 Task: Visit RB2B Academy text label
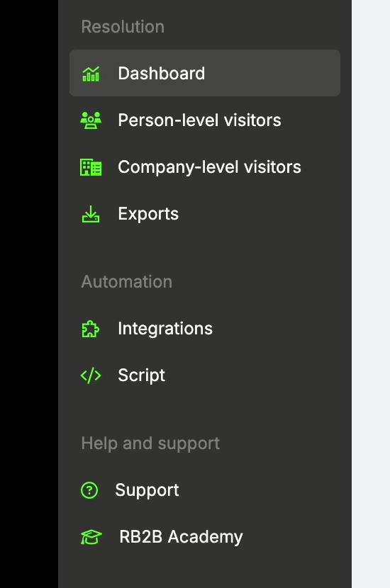pos(181,537)
